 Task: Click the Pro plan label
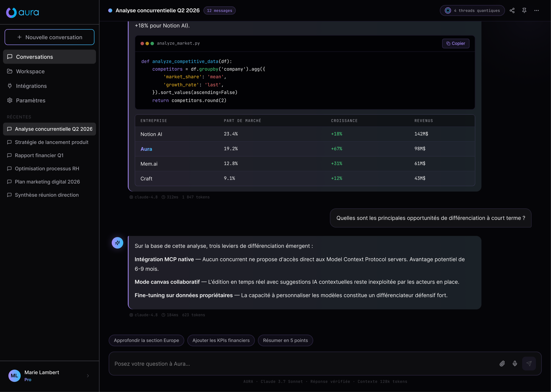click(28, 380)
